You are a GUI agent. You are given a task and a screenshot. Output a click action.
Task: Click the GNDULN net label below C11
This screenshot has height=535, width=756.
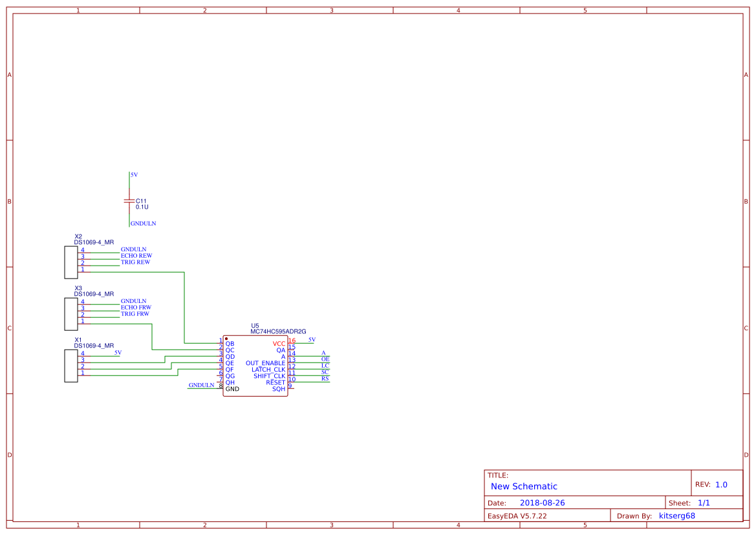[144, 224]
